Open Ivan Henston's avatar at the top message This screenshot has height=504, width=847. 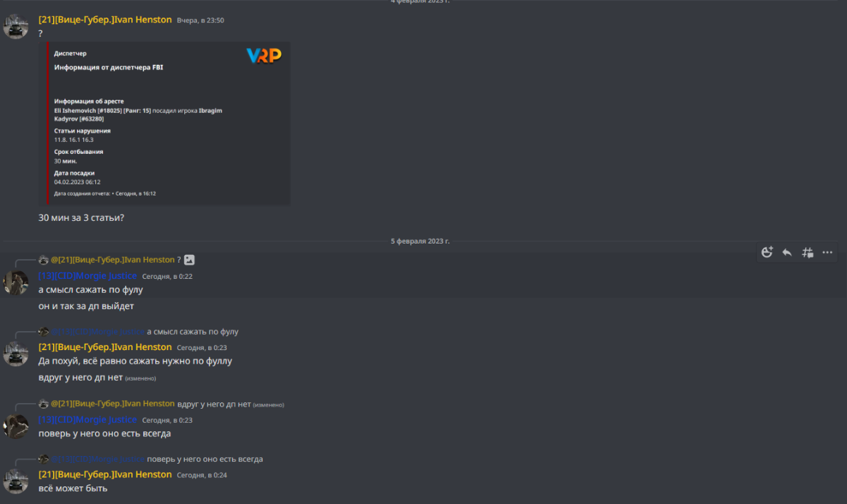(16, 26)
